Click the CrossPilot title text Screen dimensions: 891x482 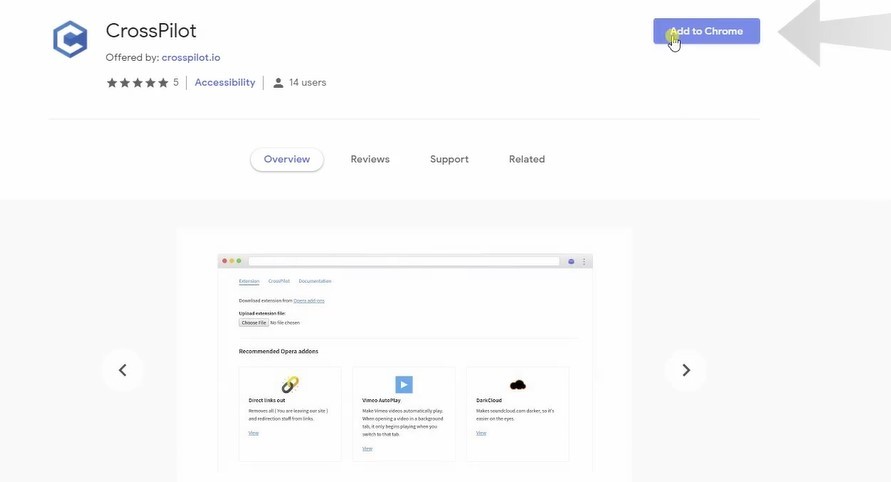(151, 31)
